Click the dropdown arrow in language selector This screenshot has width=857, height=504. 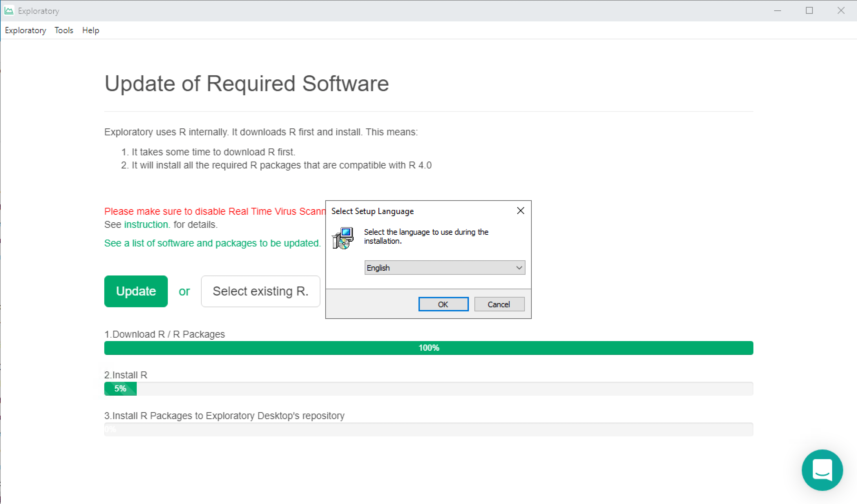[519, 268]
